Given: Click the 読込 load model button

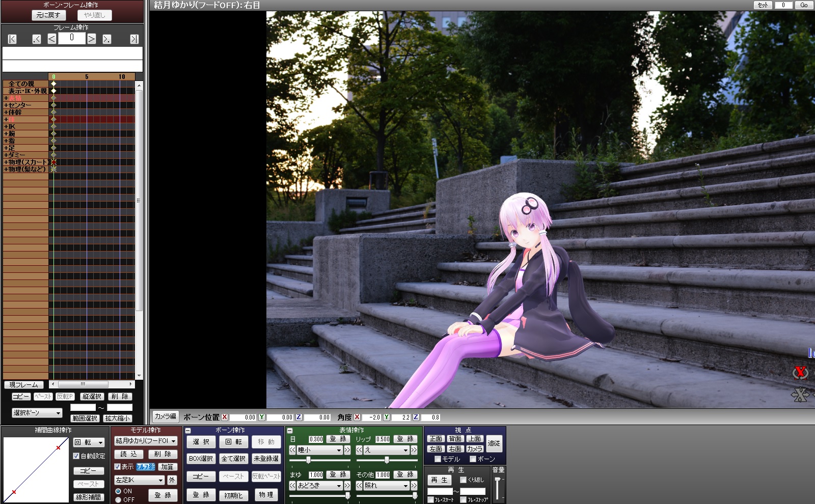Looking at the screenshot, I should (129, 454).
